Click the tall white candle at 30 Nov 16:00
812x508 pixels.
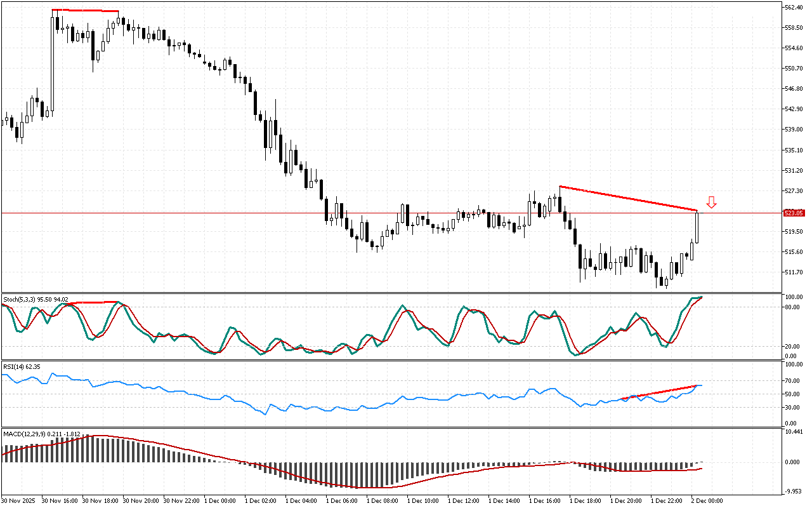pos(53,63)
